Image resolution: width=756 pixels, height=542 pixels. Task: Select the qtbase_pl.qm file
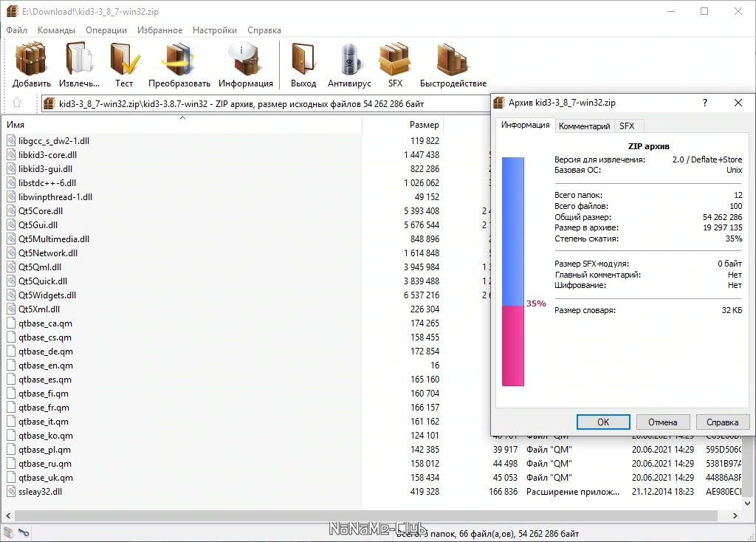click(x=44, y=449)
